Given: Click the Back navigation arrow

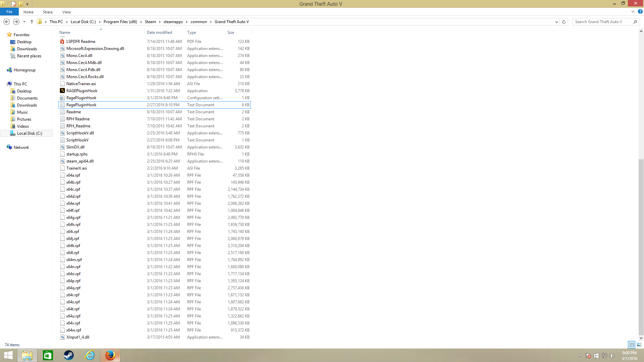Looking at the screenshot, I should pyautogui.click(x=6, y=22).
